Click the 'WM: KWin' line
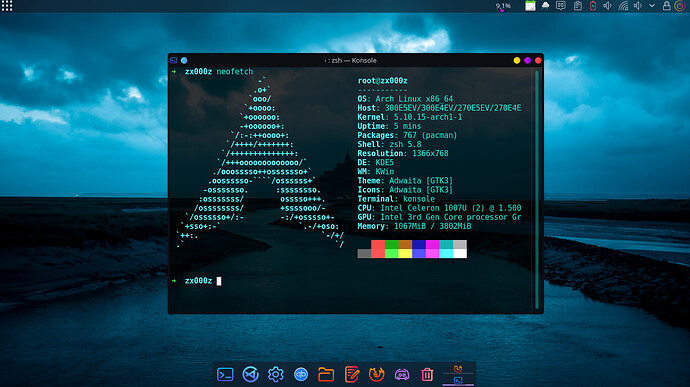This screenshot has height=387, width=690. [375, 171]
